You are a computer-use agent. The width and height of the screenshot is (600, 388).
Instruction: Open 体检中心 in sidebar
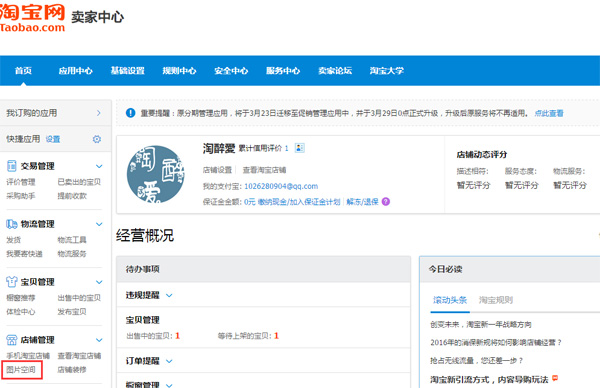(21, 312)
